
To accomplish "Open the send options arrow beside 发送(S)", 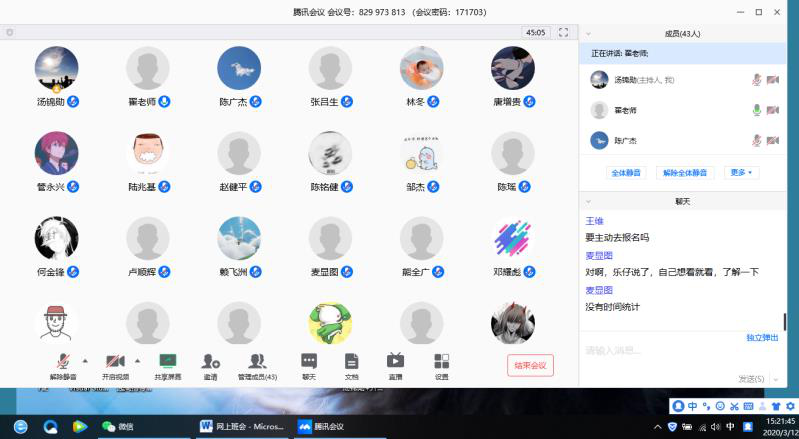I will [x=773, y=379].
